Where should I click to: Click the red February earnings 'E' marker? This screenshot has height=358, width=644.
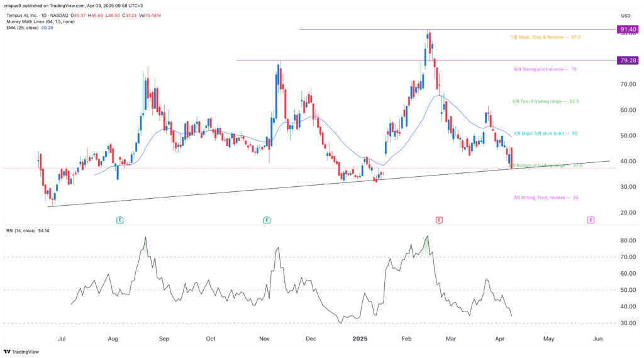[439, 220]
